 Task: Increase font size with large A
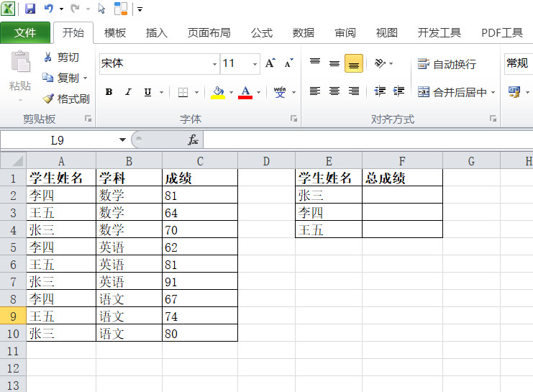point(270,63)
